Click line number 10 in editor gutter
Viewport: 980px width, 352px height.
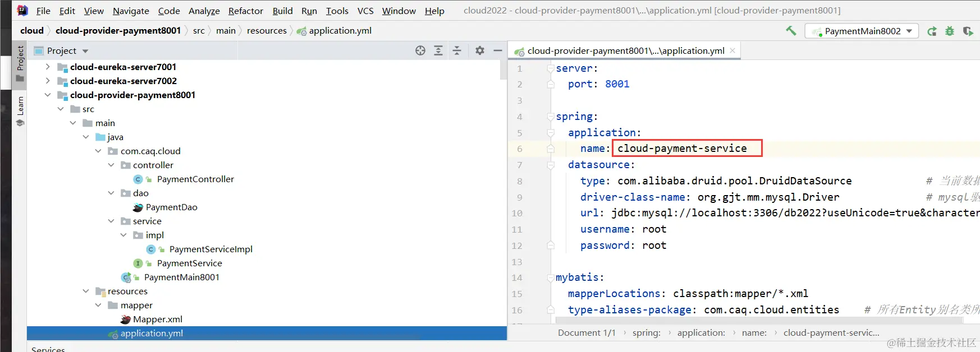pos(517,213)
